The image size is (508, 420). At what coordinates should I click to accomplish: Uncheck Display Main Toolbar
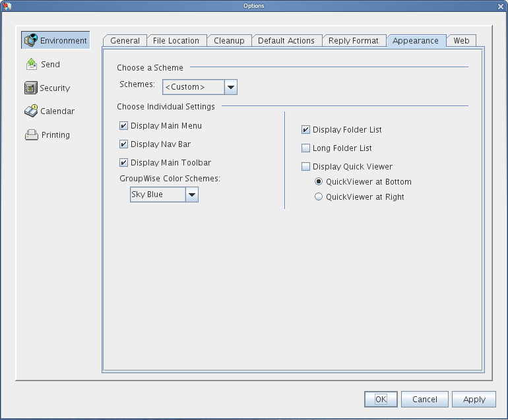coord(123,163)
